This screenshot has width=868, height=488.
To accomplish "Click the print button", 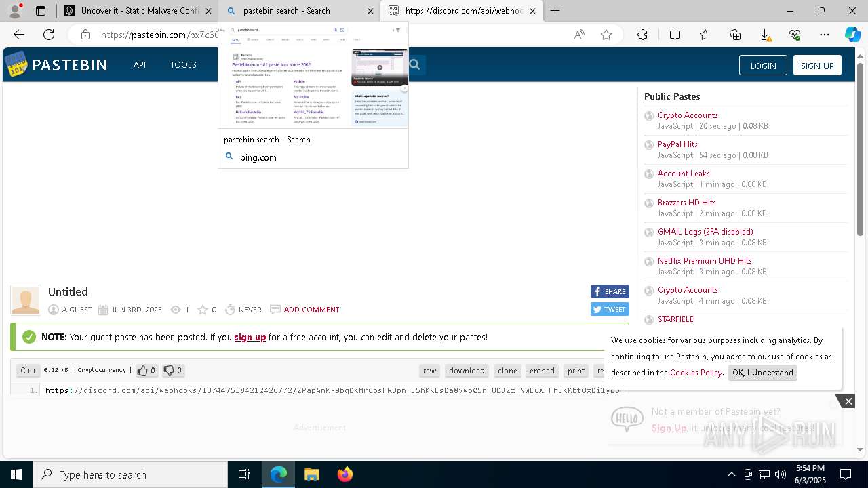I will [576, 371].
